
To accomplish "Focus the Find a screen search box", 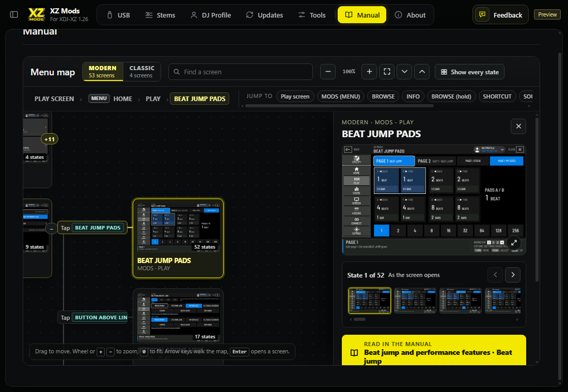I will coord(241,72).
